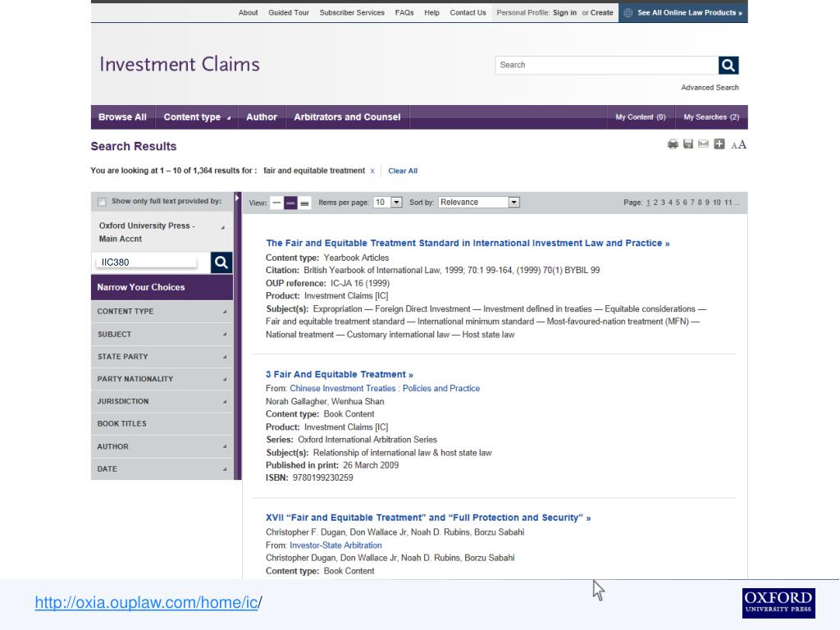Expand the CONTENT TYPE filter
Viewport: 840px width, 630px height.
click(x=162, y=311)
